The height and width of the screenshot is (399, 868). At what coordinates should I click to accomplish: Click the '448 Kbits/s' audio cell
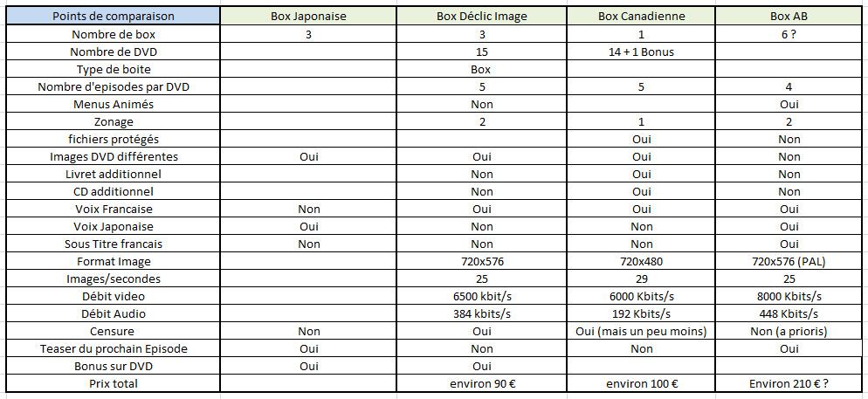[x=789, y=313]
